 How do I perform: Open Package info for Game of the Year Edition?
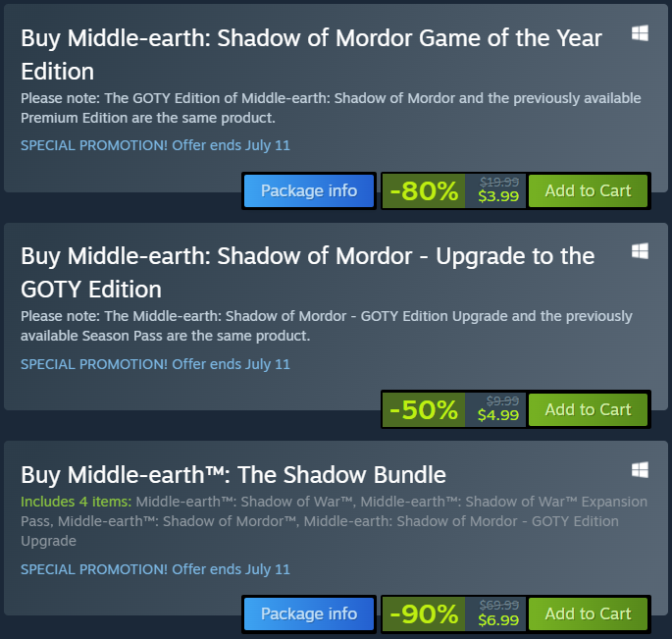309,190
